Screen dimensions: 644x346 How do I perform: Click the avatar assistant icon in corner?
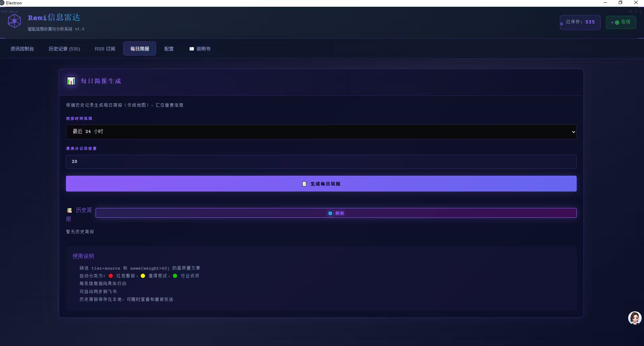[635, 318]
